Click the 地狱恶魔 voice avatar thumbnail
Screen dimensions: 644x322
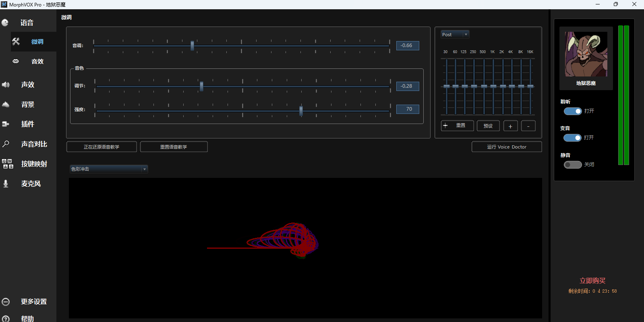586,54
